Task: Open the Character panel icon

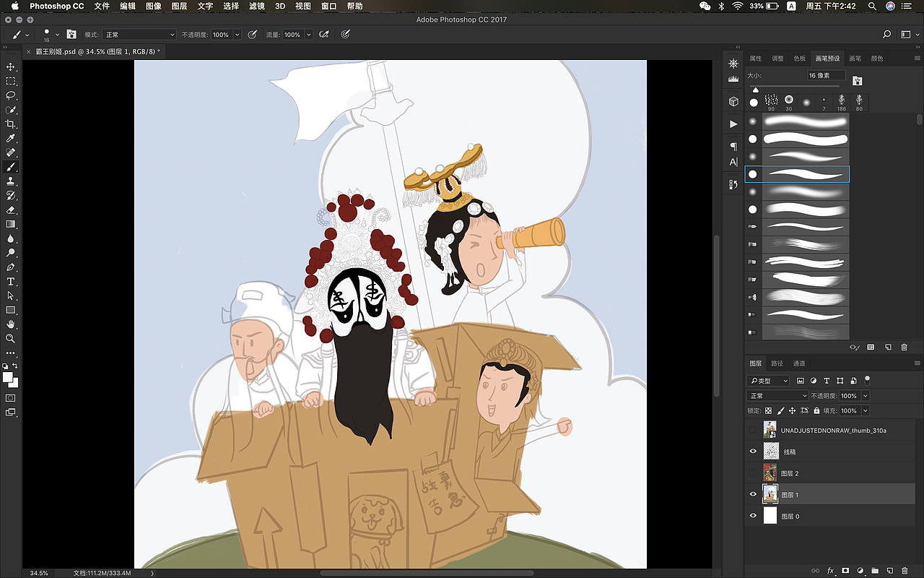Action: coord(733,162)
